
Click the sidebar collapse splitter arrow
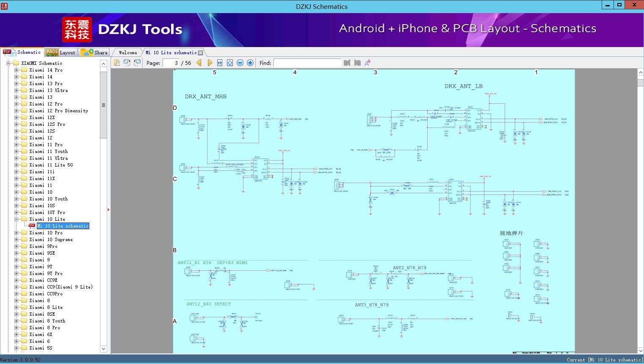108,209
